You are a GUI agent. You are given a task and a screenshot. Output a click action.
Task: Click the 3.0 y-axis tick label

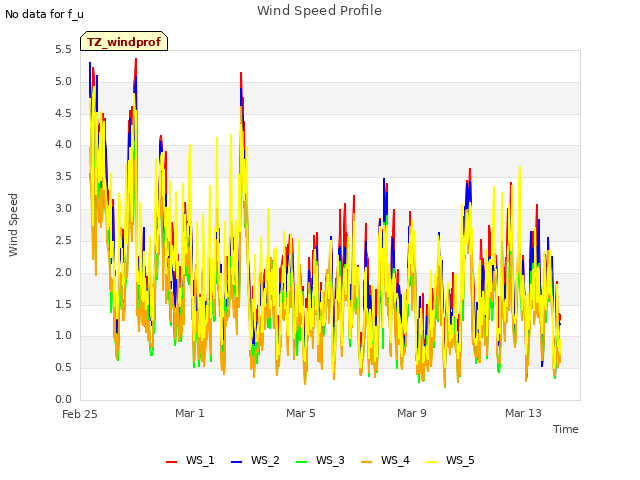click(63, 209)
